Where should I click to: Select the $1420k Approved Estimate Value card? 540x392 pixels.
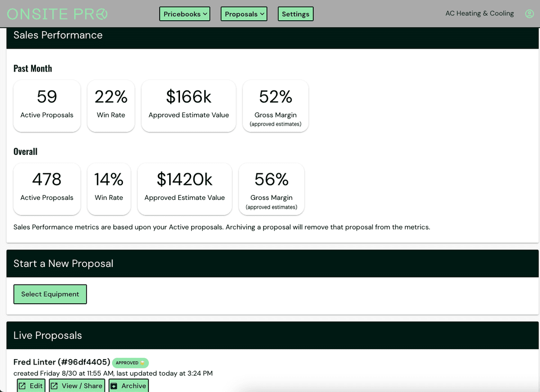184,189
